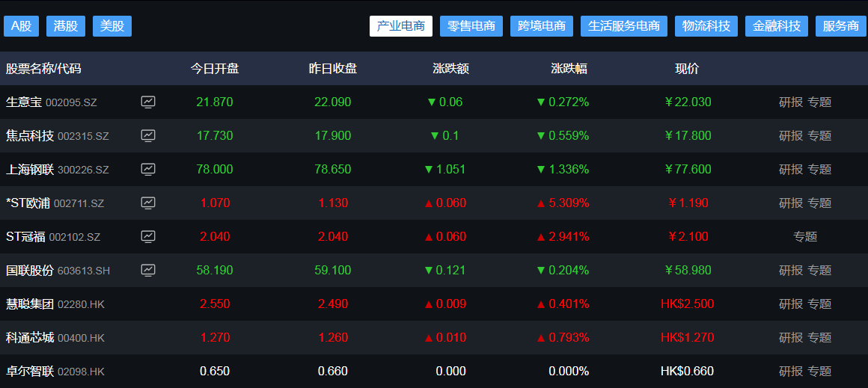868x388 pixels.
Task: Select the 产业电商 category tab
Action: [x=401, y=26]
